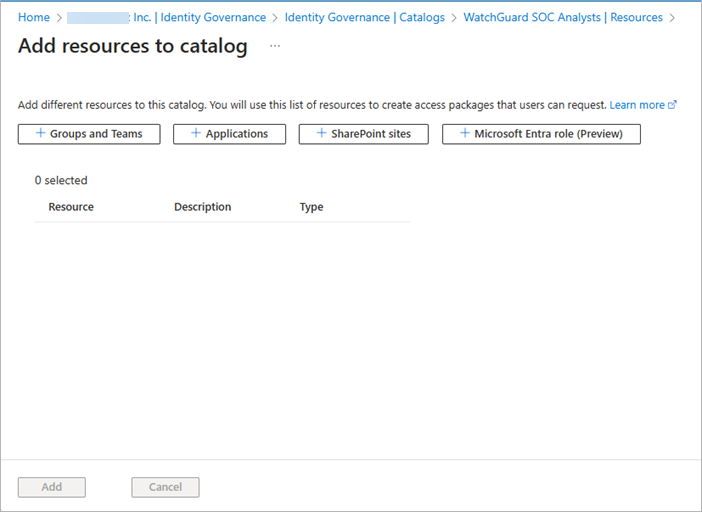Screen dimensions: 702x512
Task: Click the Description column header
Action: tap(202, 207)
